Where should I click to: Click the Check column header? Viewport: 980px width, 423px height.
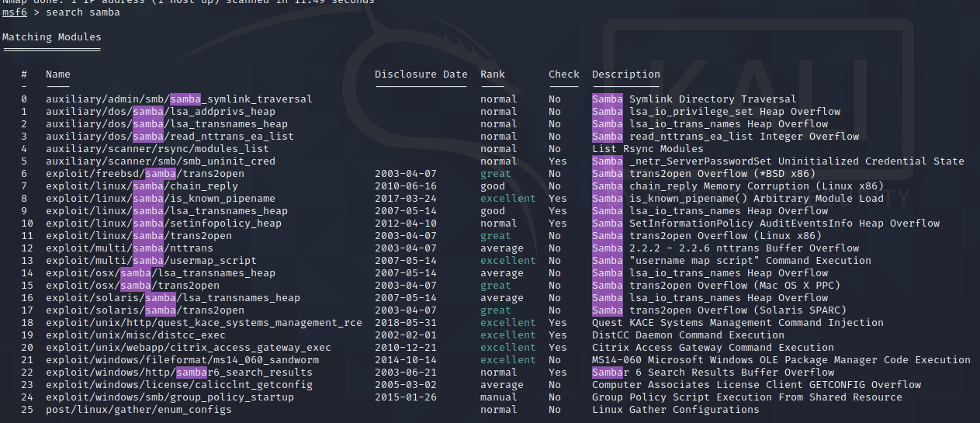pyautogui.click(x=564, y=75)
